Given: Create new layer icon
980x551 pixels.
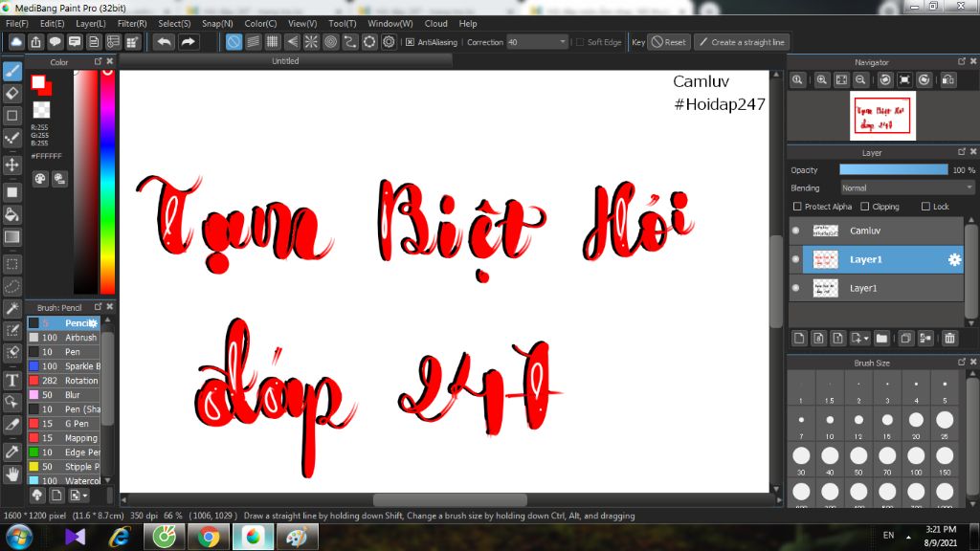Looking at the screenshot, I should pyautogui.click(x=799, y=338).
